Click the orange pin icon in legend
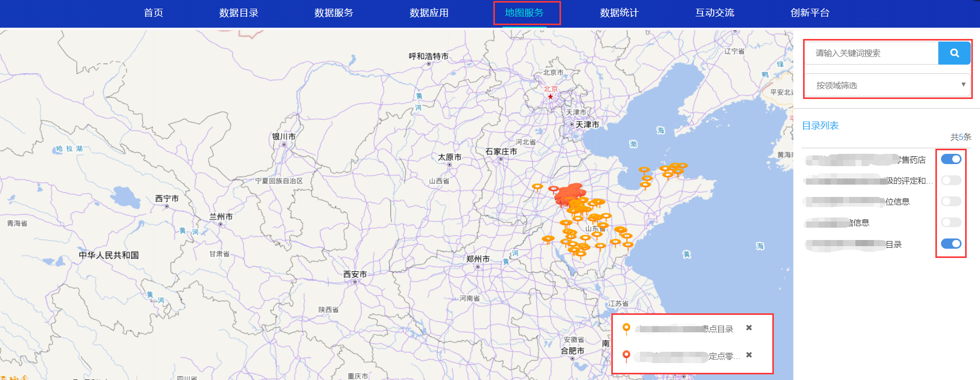The image size is (980, 380). coord(626,329)
